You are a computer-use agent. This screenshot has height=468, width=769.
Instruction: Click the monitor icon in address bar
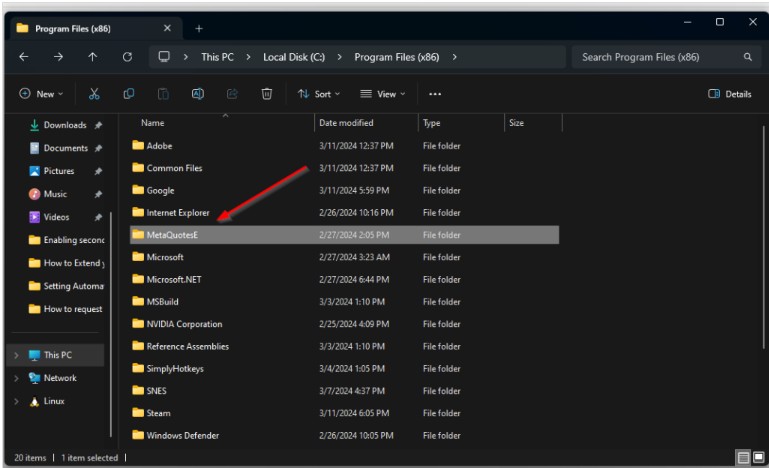coord(164,56)
